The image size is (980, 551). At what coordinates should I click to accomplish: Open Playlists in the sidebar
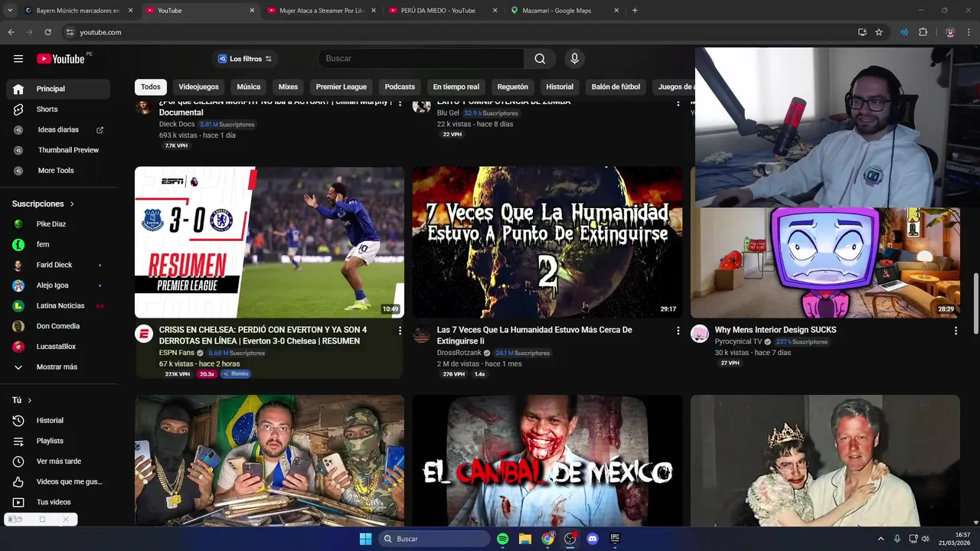[57, 441]
